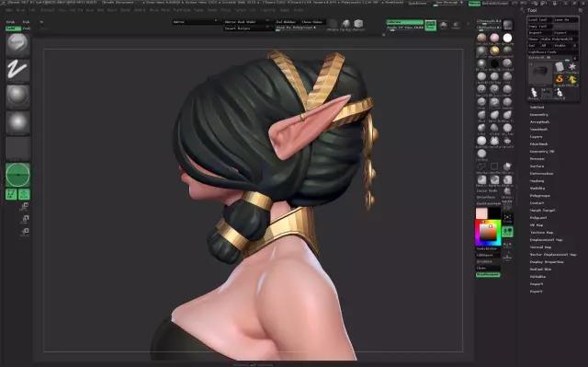588x367 pixels.
Task: Choose the orange S SimpleBrush tool
Action: (560, 79)
